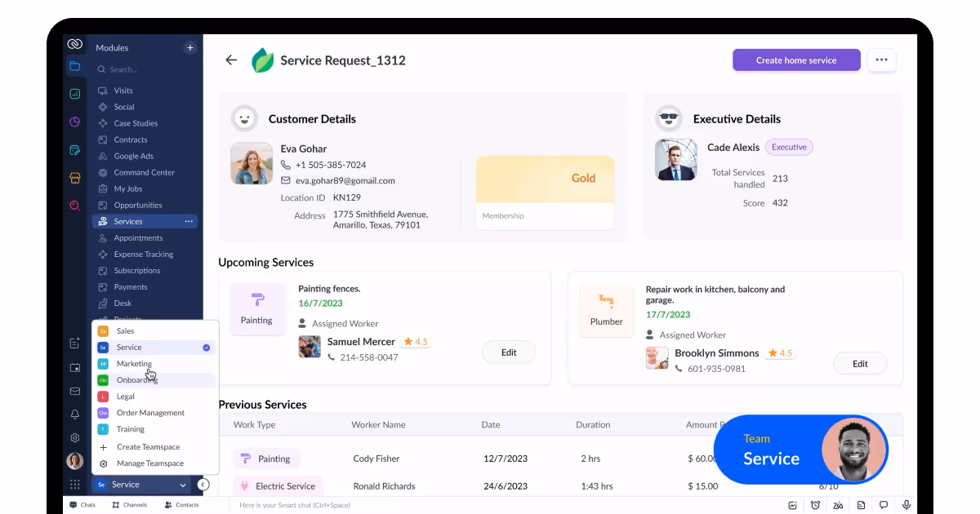Open the analytics icon in the left rail
Viewport: 980px width, 514px height.
[74, 93]
